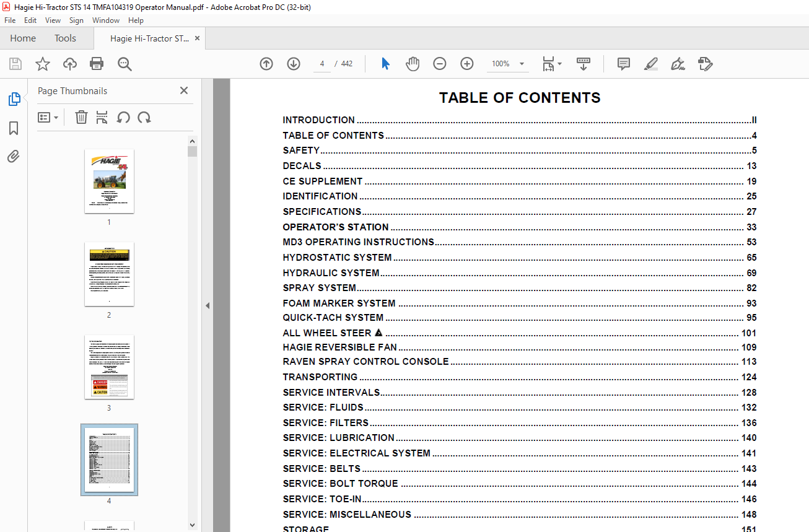Open the Sign menu
Image resolution: width=809 pixels, height=532 pixels.
[76, 20]
